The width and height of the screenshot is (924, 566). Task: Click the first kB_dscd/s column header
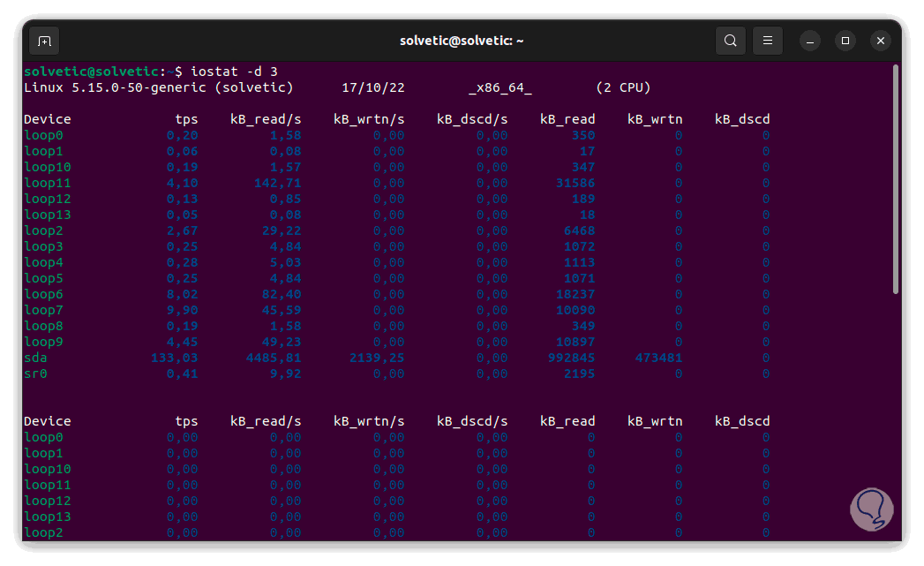click(472, 119)
